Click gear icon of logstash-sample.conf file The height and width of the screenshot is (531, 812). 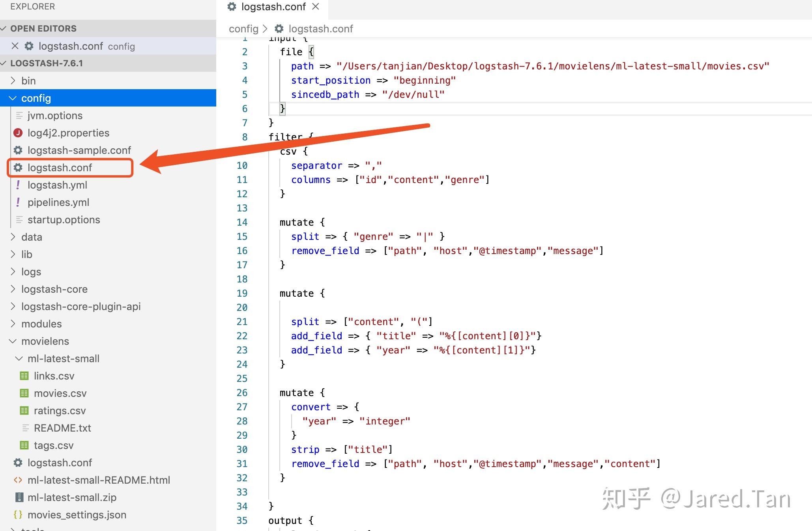[18, 150]
